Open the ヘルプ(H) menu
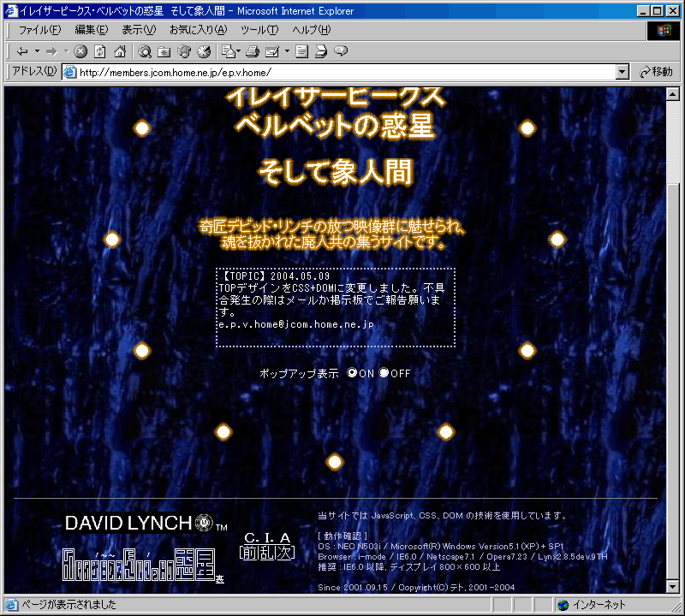 click(312, 30)
